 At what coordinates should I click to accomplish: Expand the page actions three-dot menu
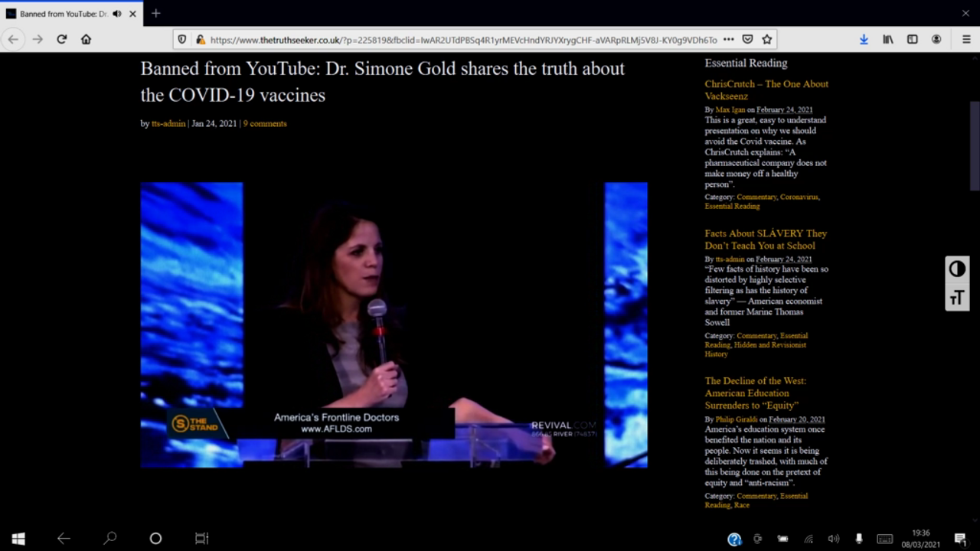(x=728, y=39)
